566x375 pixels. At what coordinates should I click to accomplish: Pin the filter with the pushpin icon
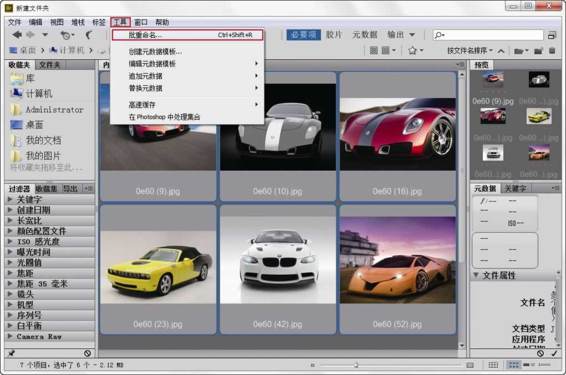[x=12, y=353]
